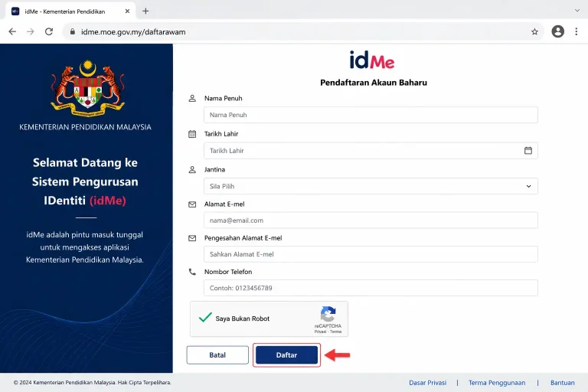Click the person icon beside Nama Penuh

click(192, 98)
